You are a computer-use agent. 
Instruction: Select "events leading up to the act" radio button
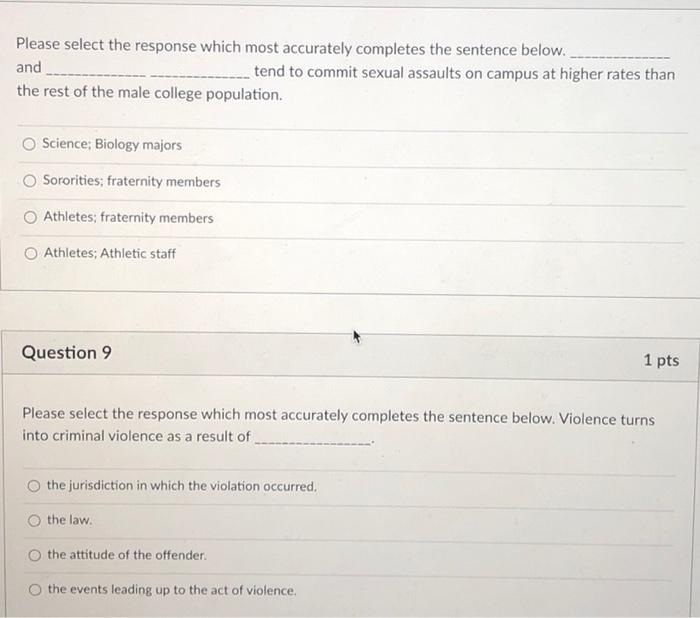[x=34, y=590]
